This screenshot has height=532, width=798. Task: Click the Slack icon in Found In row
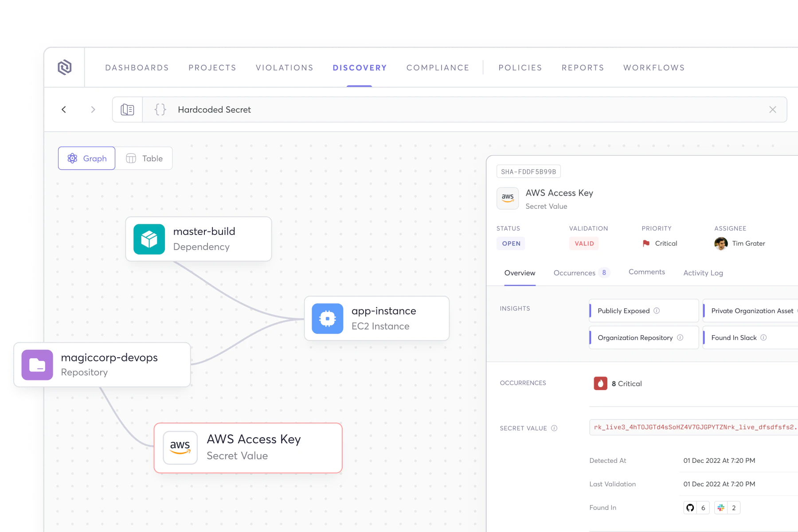[x=721, y=508]
